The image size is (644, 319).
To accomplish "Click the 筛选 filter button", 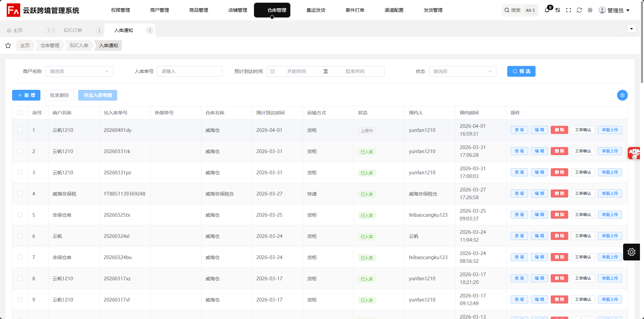I will pos(521,71).
